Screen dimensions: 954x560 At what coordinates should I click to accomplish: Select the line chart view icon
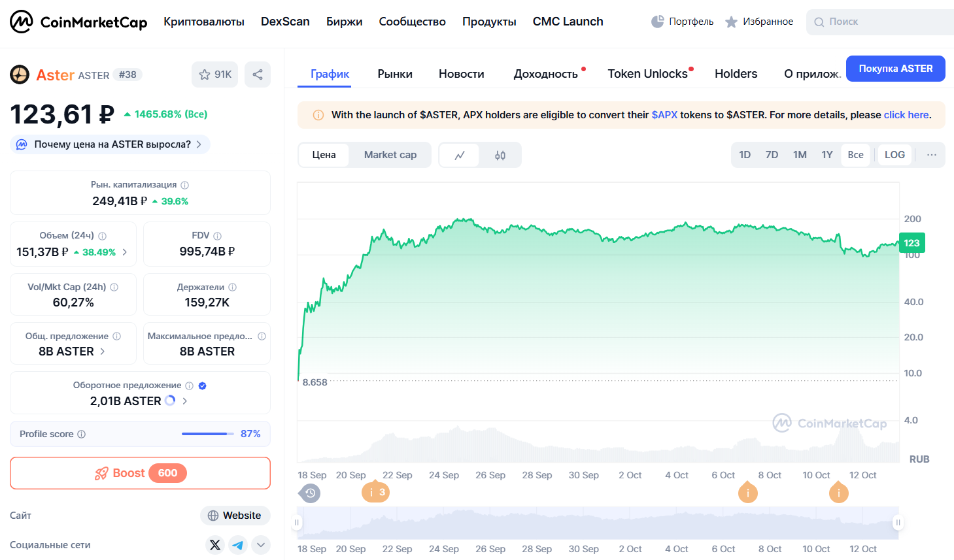point(460,155)
